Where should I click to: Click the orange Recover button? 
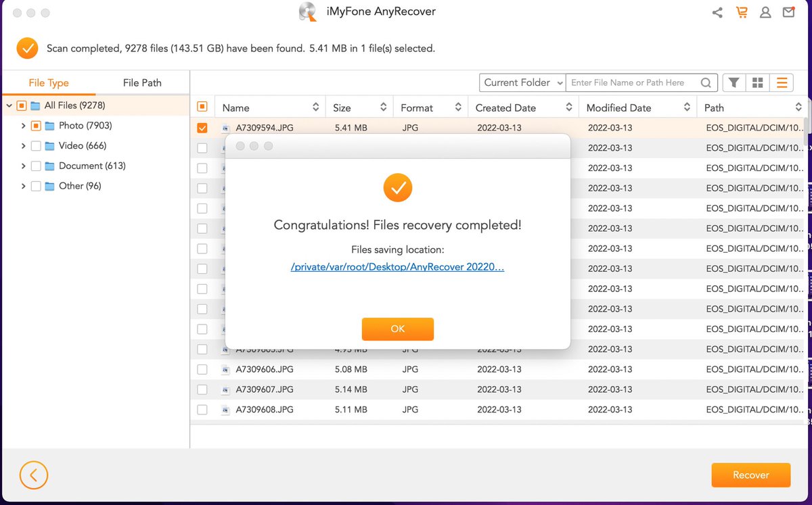(x=751, y=475)
